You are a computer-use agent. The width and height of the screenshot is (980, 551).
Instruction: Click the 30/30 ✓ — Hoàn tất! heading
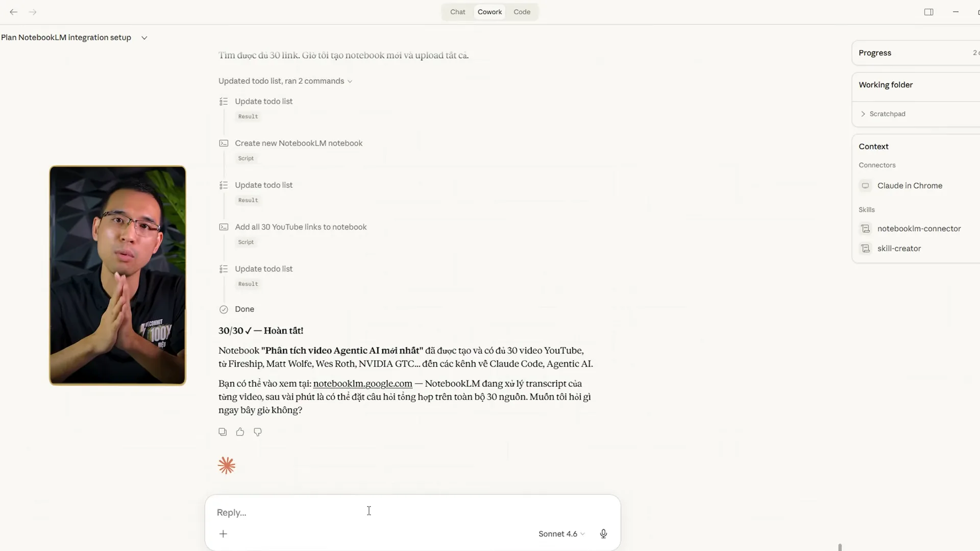click(261, 331)
